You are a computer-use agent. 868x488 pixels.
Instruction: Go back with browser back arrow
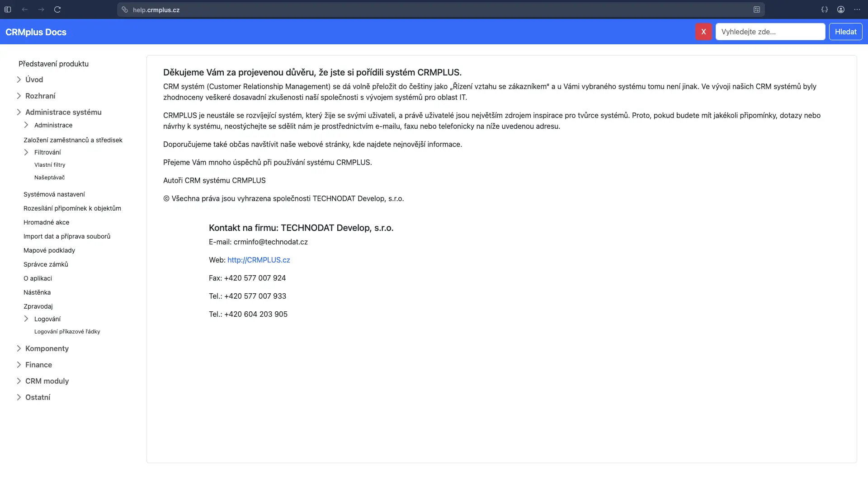coord(25,9)
